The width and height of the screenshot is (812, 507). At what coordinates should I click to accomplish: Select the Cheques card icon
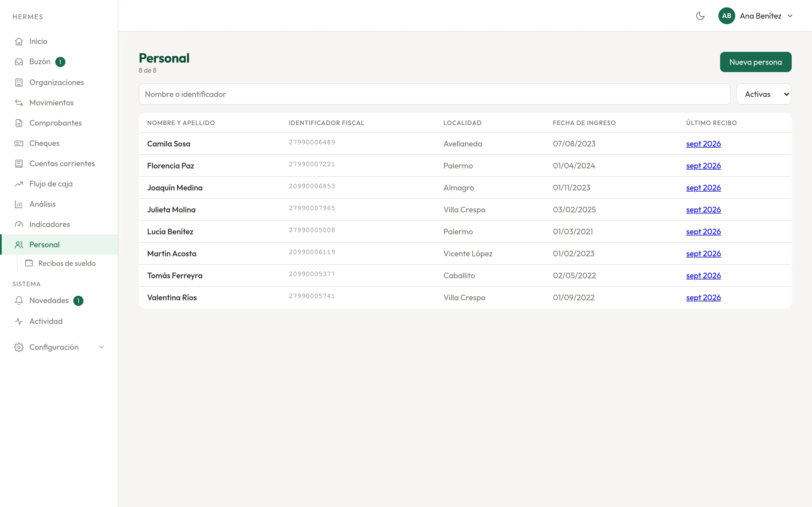(x=19, y=143)
